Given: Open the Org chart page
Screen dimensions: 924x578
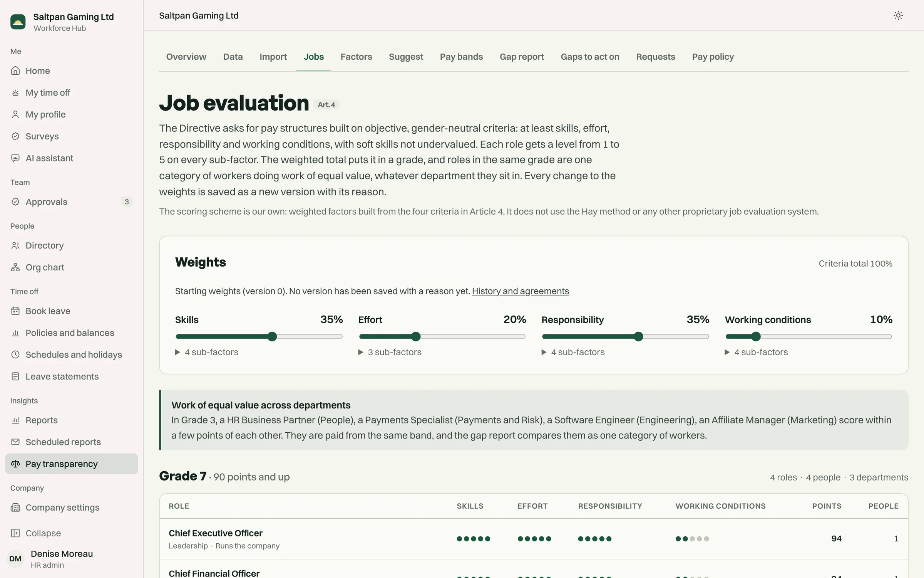Looking at the screenshot, I should pyautogui.click(x=72, y=267).
